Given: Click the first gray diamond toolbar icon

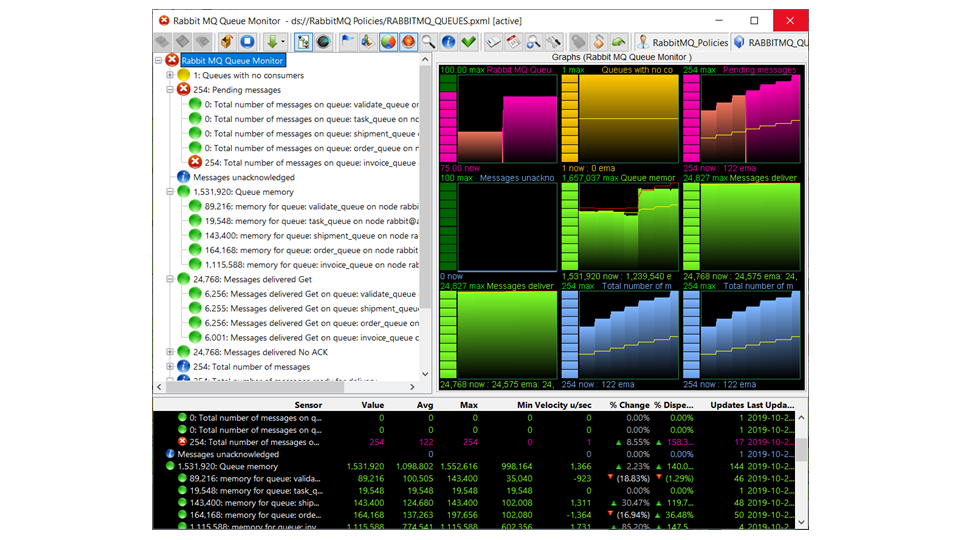Looking at the screenshot, I should [x=162, y=42].
